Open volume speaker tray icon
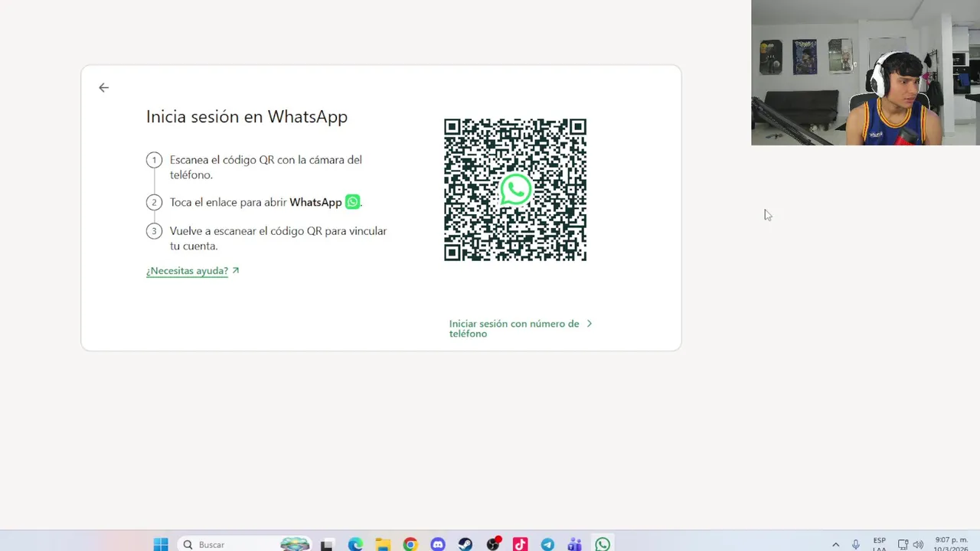The height and width of the screenshot is (551, 980). point(918,545)
